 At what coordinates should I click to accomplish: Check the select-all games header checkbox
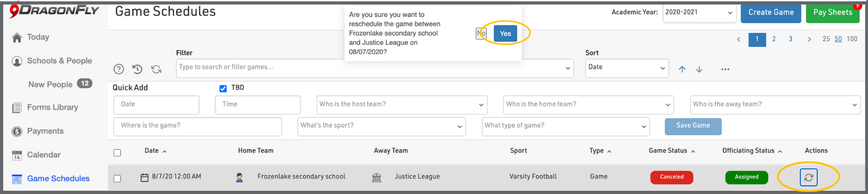coord(117,153)
